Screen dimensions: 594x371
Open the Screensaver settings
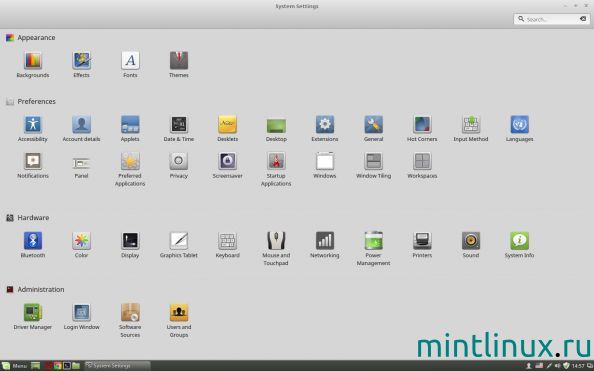click(228, 165)
